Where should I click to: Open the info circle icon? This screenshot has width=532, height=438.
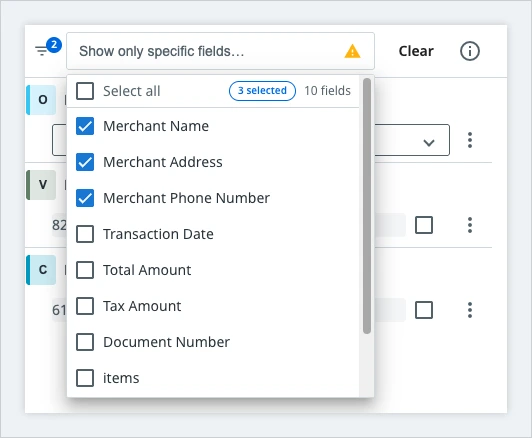pyautogui.click(x=470, y=51)
